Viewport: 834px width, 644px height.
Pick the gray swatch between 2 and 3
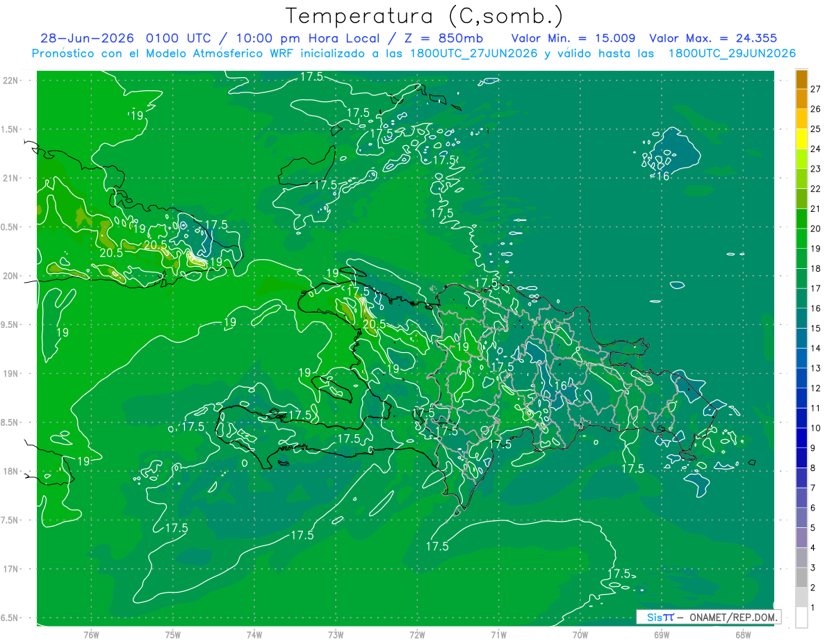pos(801,577)
